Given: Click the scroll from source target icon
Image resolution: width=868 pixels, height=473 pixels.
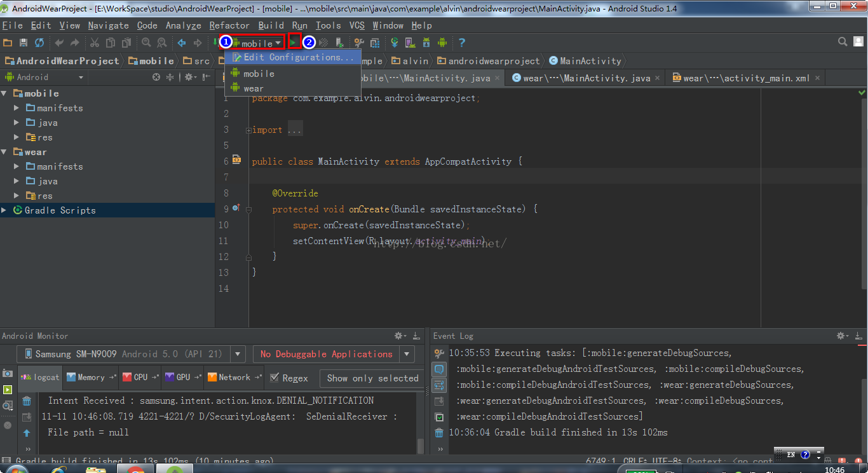Looking at the screenshot, I should click(156, 77).
